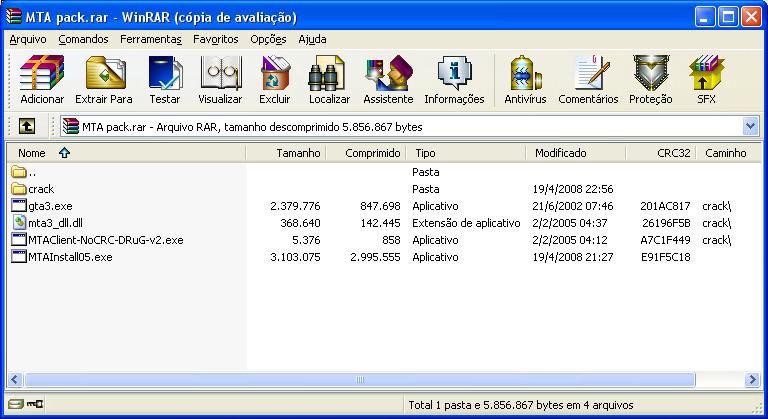768x419 pixels.
Task: Click the drive icon in status bar
Action: pos(16,404)
